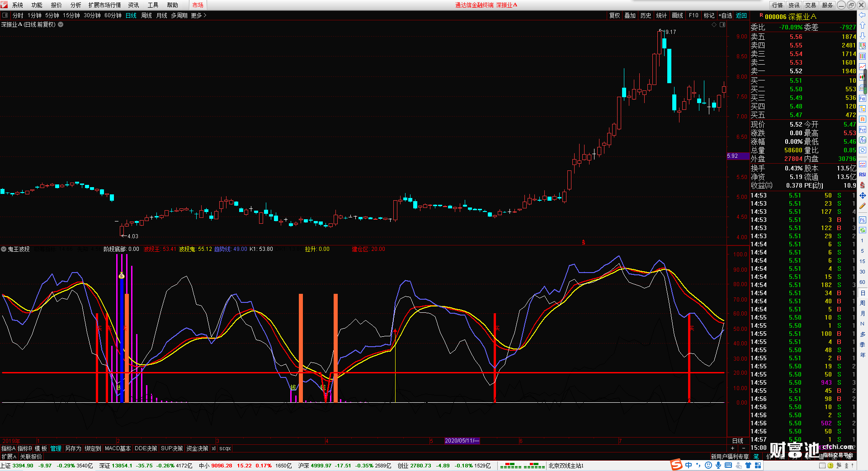Click the zoom-in plus button below chart

coord(732,448)
